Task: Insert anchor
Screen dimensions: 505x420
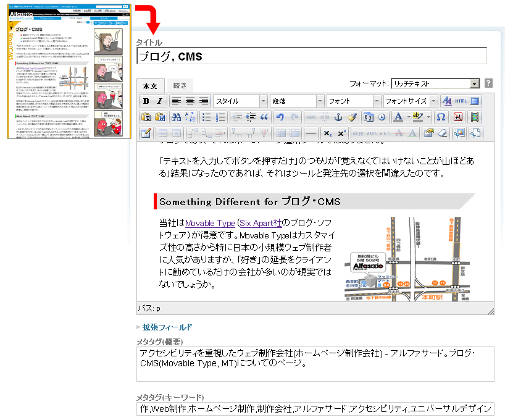Action: point(338,117)
